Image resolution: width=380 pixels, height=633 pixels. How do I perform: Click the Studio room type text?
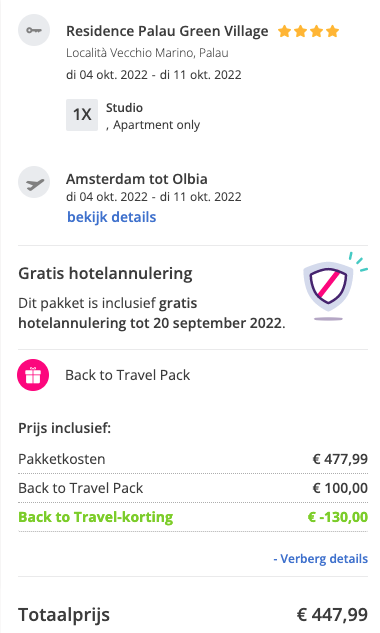click(x=124, y=108)
